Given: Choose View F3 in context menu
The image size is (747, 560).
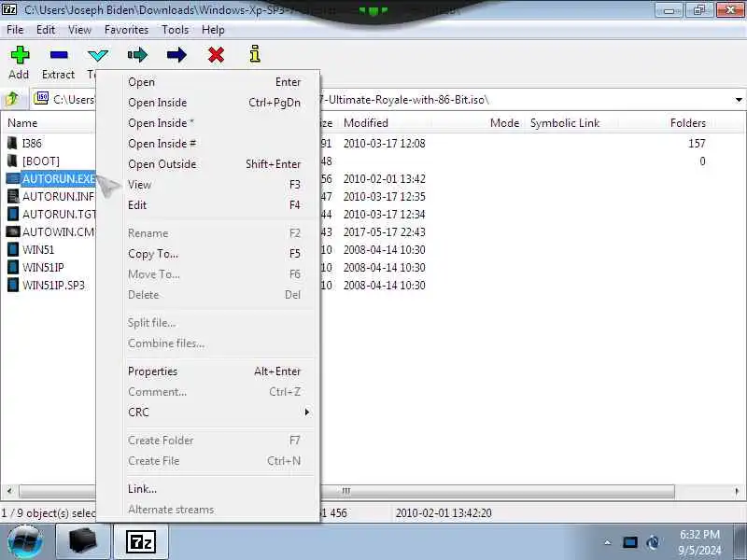Looking at the screenshot, I should (x=215, y=184).
